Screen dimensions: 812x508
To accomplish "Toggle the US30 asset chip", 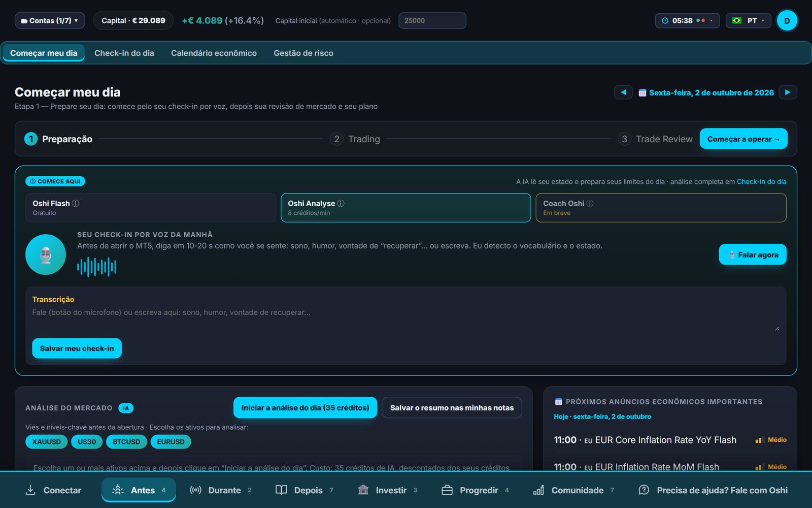I will tap(87, 442).
